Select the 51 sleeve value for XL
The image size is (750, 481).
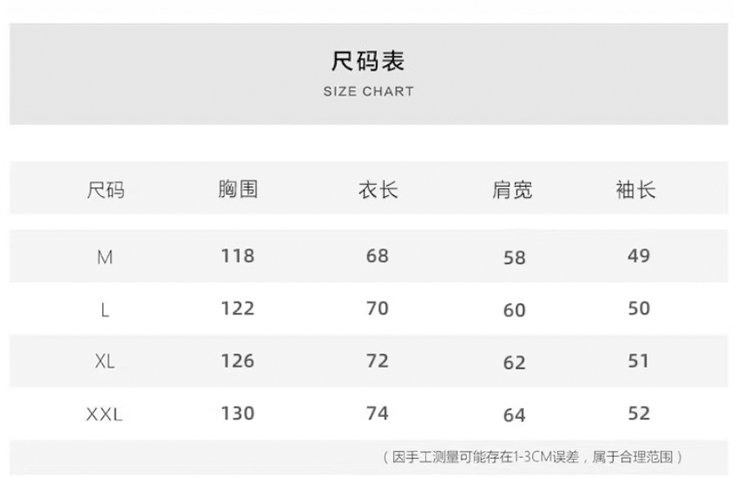tap(639, 360)
